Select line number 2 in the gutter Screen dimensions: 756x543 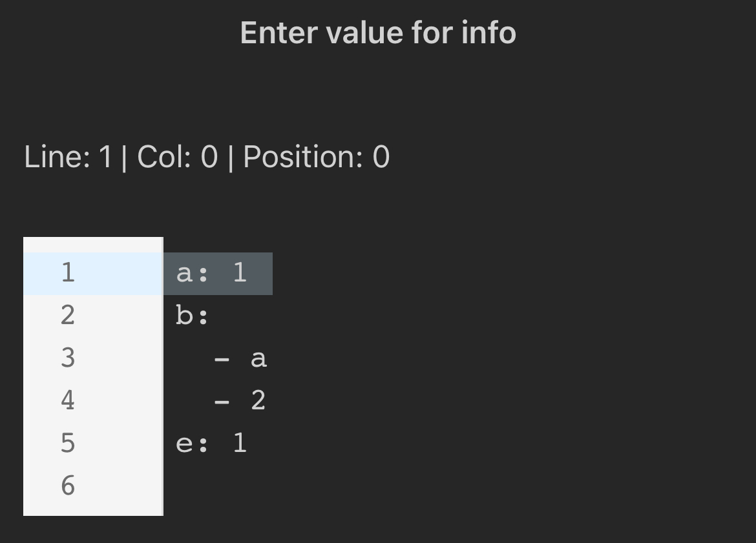pos(68,316)
